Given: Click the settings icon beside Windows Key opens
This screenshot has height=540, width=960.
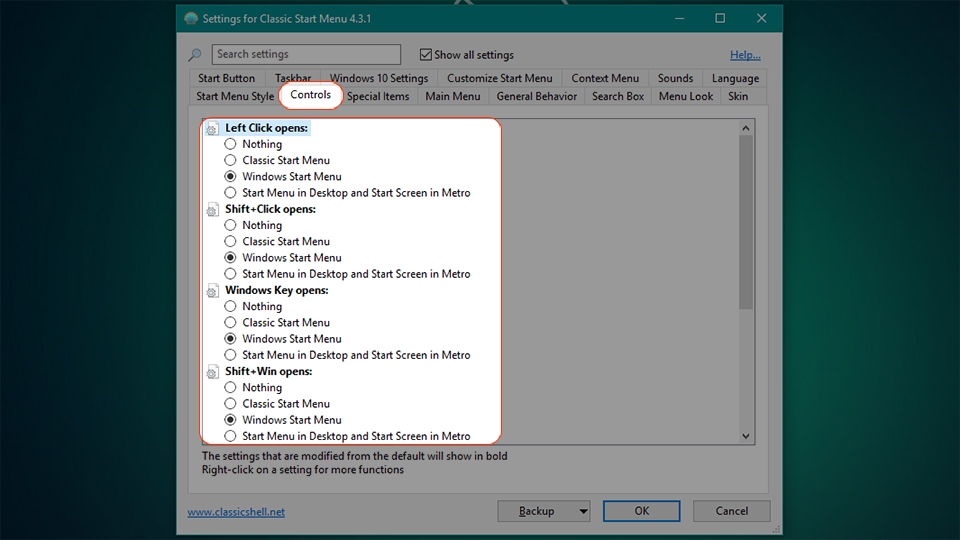Looking at the screenshot, I should coord(212,291).
